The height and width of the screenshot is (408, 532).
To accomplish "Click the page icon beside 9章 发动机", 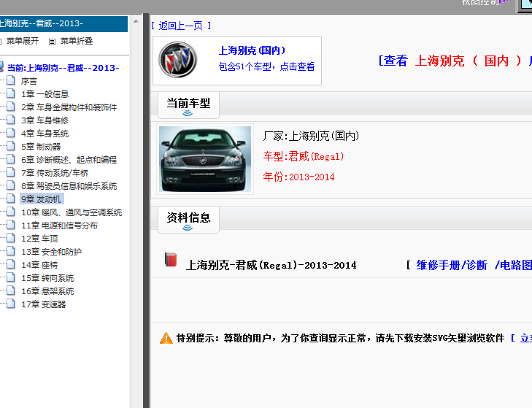I will coord(11,199).
